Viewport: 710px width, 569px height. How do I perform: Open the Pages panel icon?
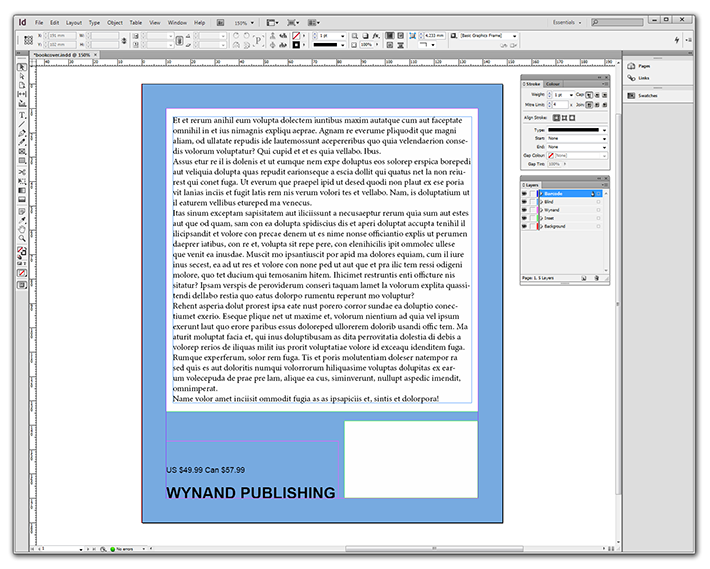pos(632,66)
